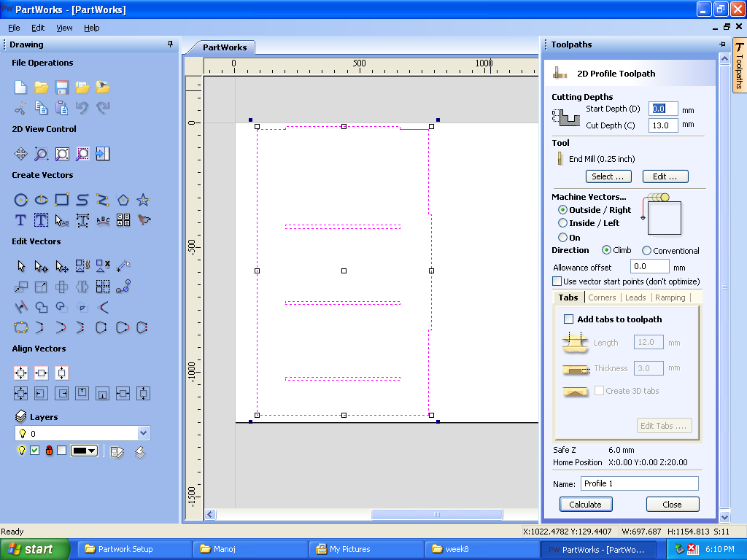Switch to the Ramping tab
Viewport: 747px width, 560px height.
(670, 297)
